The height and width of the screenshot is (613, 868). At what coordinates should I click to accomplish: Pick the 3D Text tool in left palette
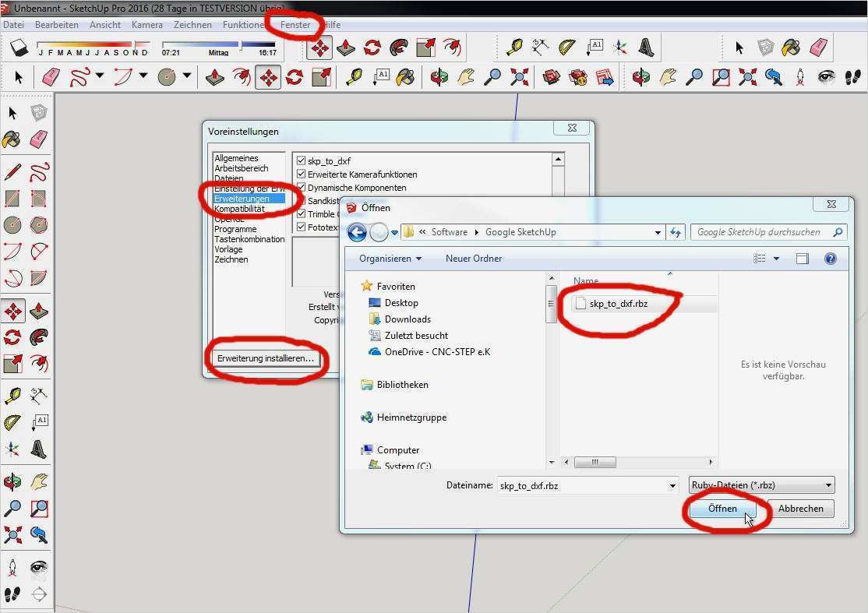click(39, 449)
